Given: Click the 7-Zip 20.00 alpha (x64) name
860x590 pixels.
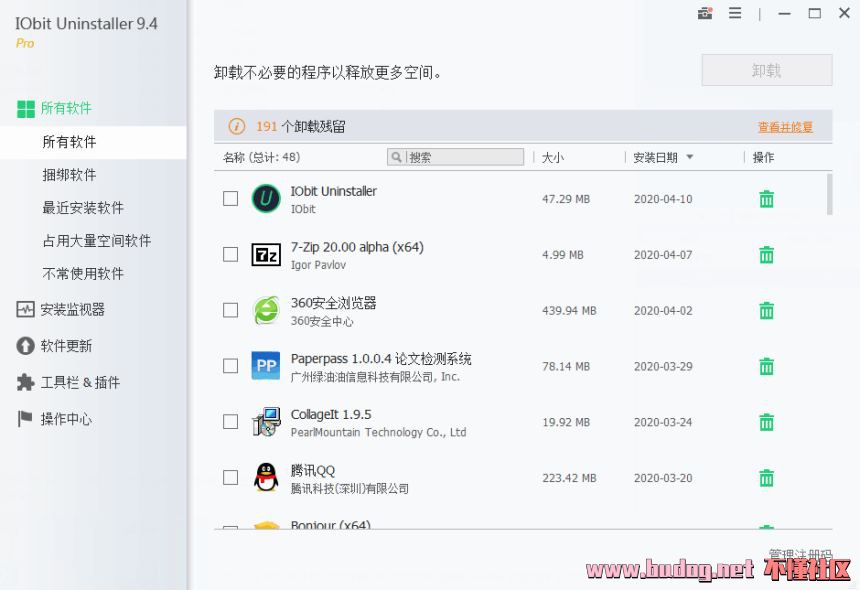Looking at the screenshot, I should (357, 247).
